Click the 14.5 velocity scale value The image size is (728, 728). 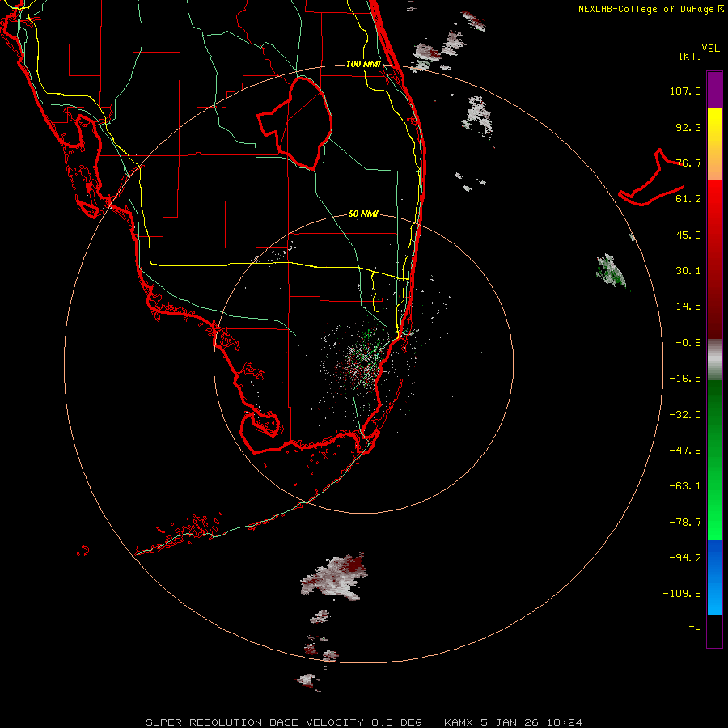(688, 307)
